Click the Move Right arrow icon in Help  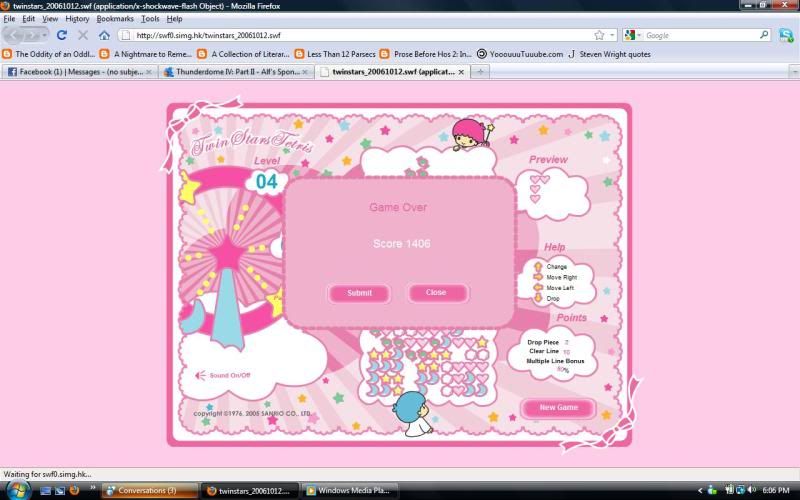click(x=538, y=277)
